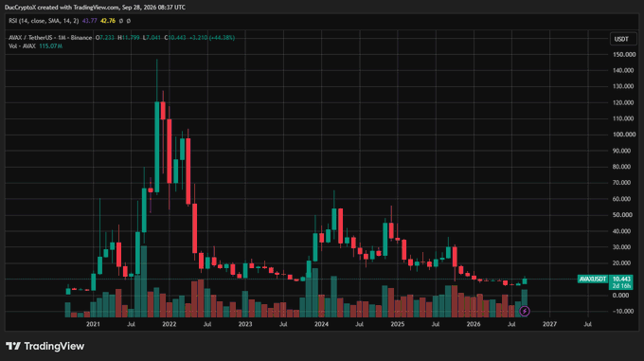Image resolution: width=644 pixels, height=361 pixels.
Task: Click the lightning bolt event icon on the time axis
Action: [525, 312]
